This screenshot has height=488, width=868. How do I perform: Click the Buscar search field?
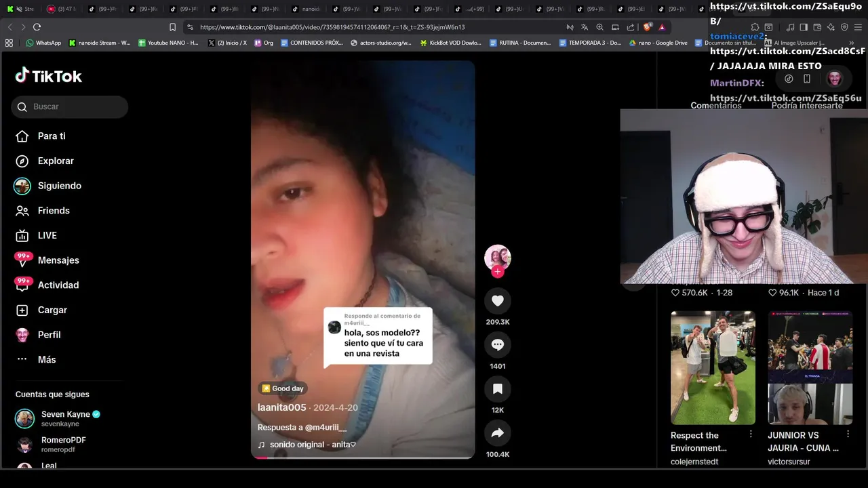pyautogui.click(x=69, y=106)
